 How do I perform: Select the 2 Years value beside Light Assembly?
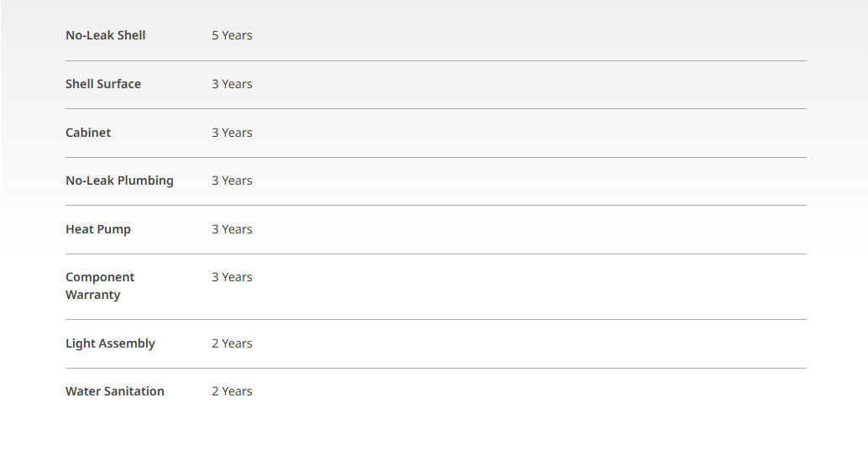232,343
